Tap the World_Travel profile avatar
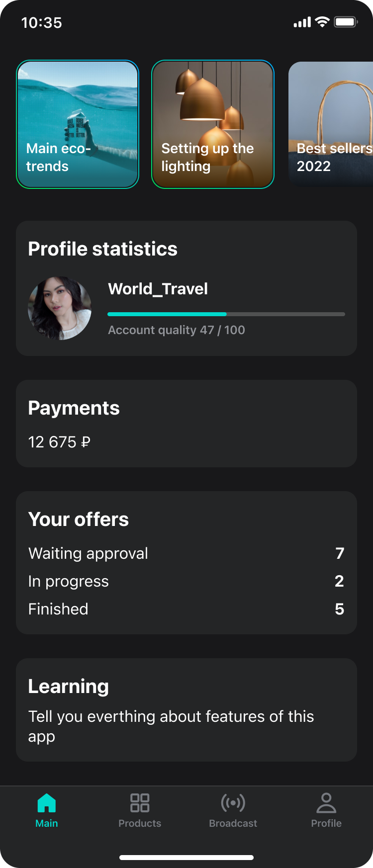Image resolution: width=373 pixels, height=868 pixels. click(x=60, y=308)
